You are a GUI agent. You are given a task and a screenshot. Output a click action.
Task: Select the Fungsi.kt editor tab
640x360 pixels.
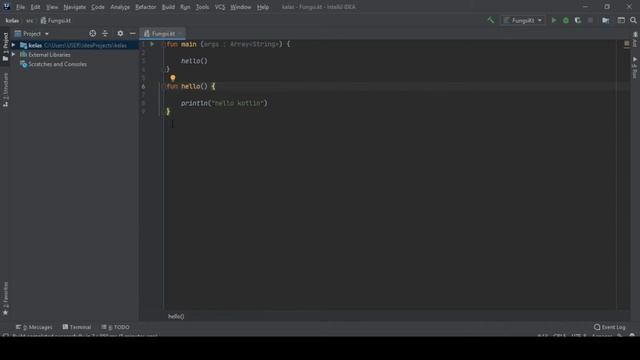pos(162,33)
